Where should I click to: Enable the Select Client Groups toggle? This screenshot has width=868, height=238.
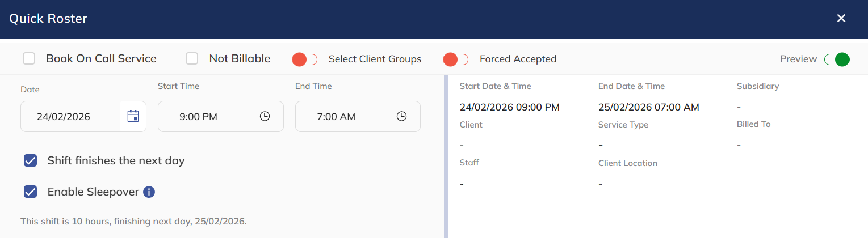point(304,59)
